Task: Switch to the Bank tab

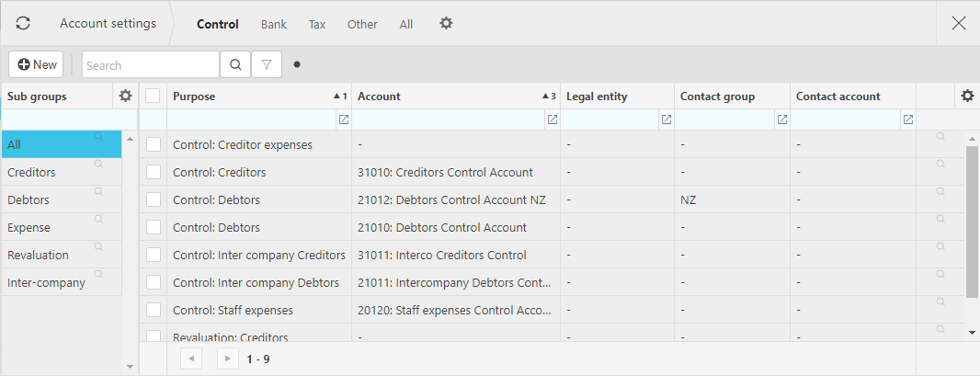Action: (274, 24)
